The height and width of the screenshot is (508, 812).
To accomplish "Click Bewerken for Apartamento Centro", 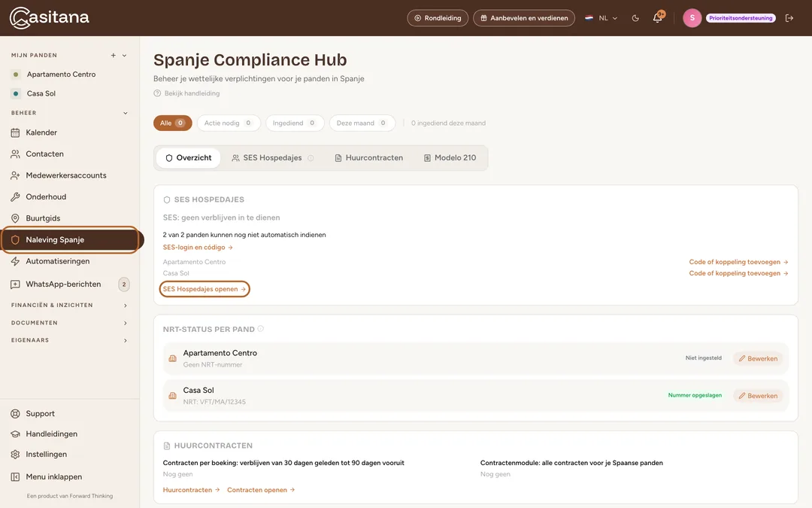I will tap(758, 358).
